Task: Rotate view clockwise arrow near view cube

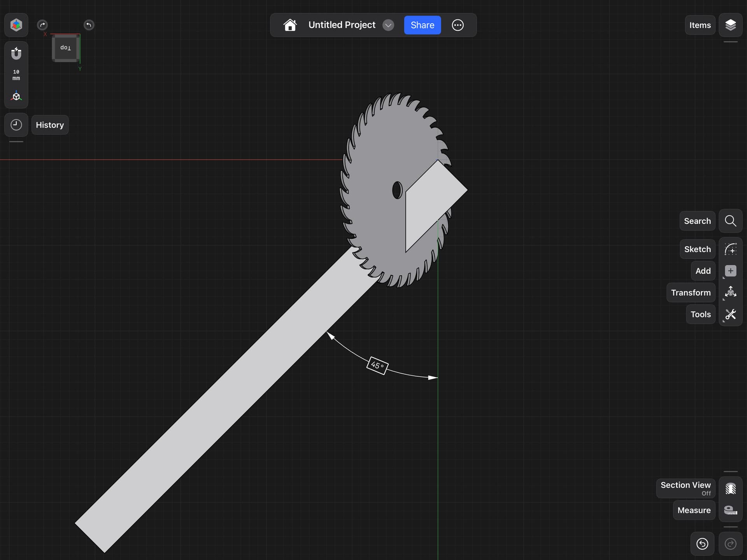Action: (x=42, y=25)
